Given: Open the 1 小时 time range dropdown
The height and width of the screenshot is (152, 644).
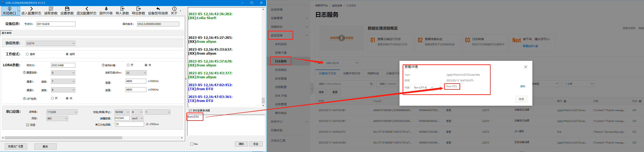Looking at the screenshot, I should pyautogui.click(x=578, y=83).
